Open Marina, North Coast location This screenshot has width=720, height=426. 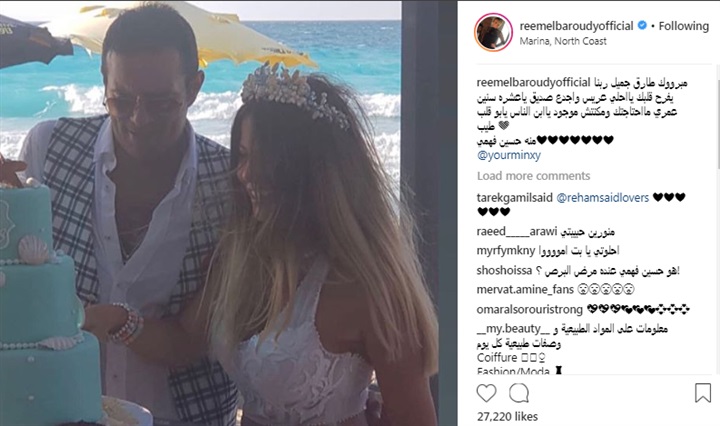(x=563, y=41)
